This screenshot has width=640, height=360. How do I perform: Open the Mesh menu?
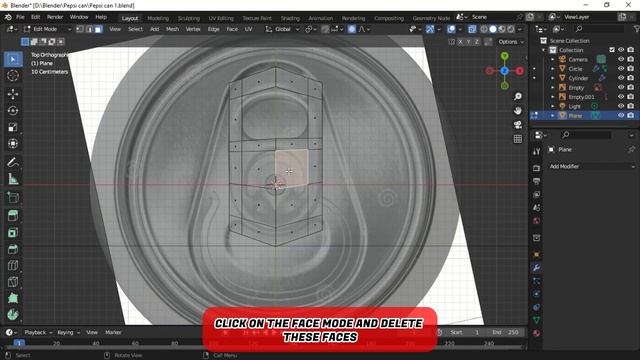(x=172, y=29)
